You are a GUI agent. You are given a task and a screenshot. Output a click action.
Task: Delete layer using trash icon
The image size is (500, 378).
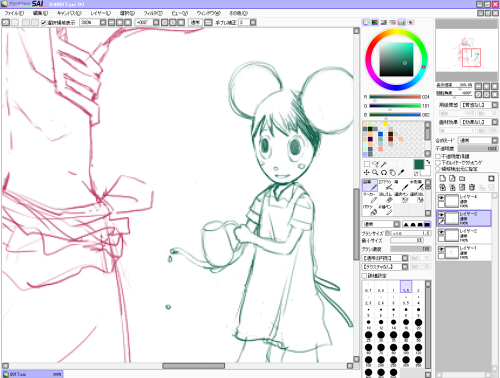[472, 187]
